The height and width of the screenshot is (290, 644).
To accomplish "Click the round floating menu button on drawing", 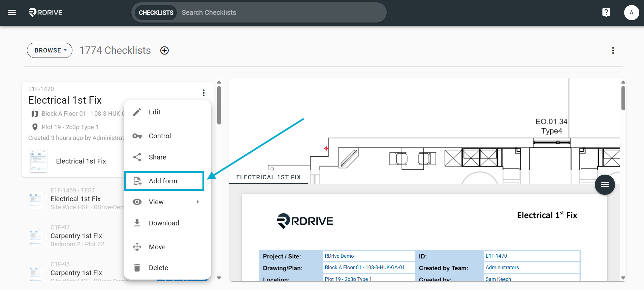I will click(x=605, y=184).
